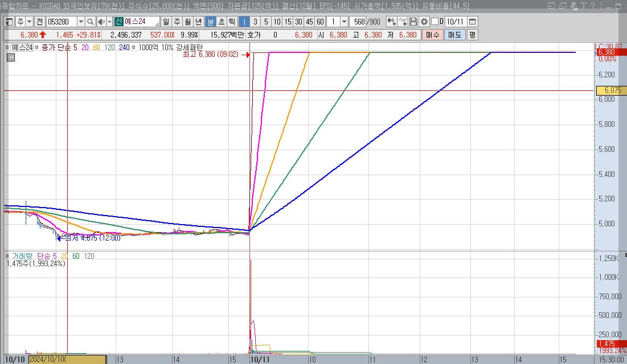This screenshot has height=364, width=627.
Task: Open the custom interval dropdown arrow
Action: pyautogui.click(x=344, y=22)
